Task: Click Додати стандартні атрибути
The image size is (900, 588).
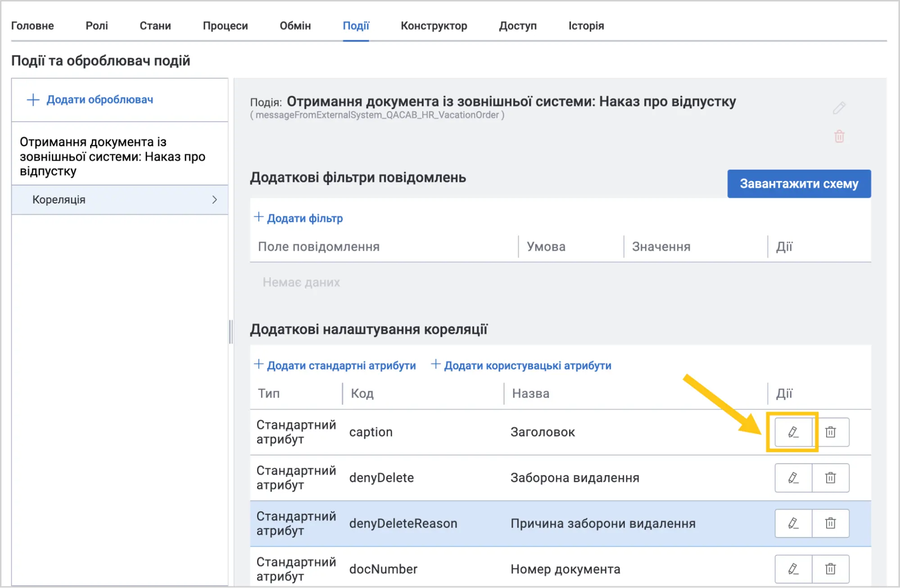Action: point(335,365)
